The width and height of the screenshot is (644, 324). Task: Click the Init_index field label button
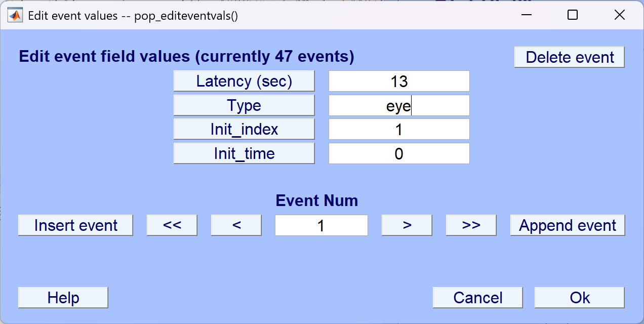pyautogui.click(x=244, y=129)
